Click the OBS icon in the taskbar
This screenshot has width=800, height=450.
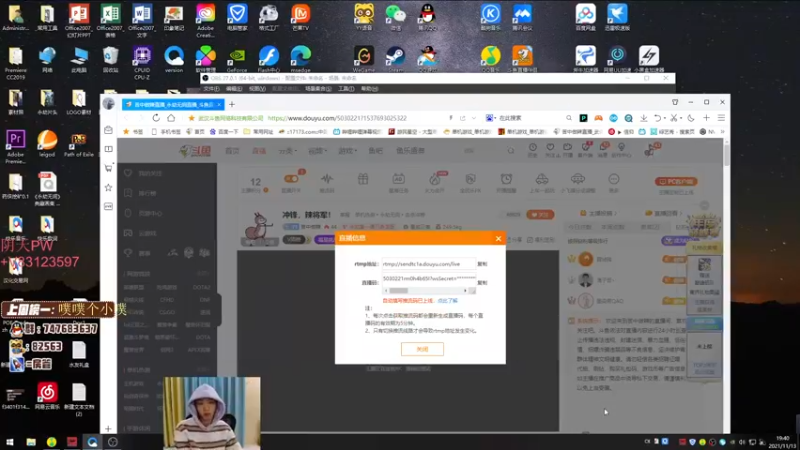[x=113, y=442]
